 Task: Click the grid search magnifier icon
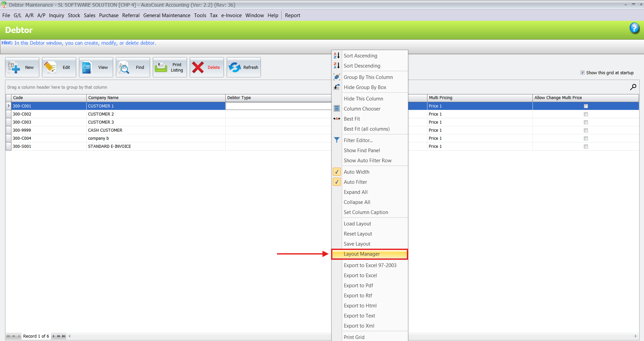point(633,87)
